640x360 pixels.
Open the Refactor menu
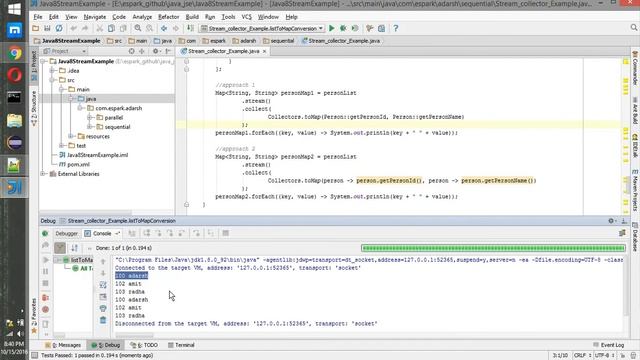(169, 17)
